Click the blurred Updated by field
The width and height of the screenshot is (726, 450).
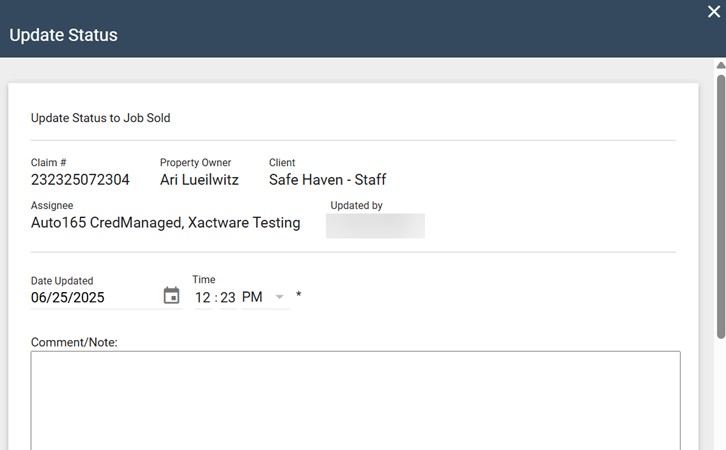(375, 225)
